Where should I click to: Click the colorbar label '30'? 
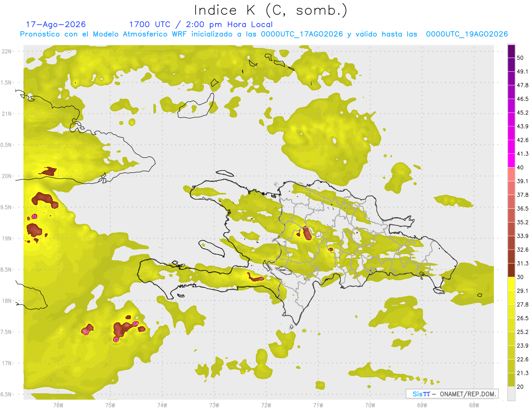point(520,277)
